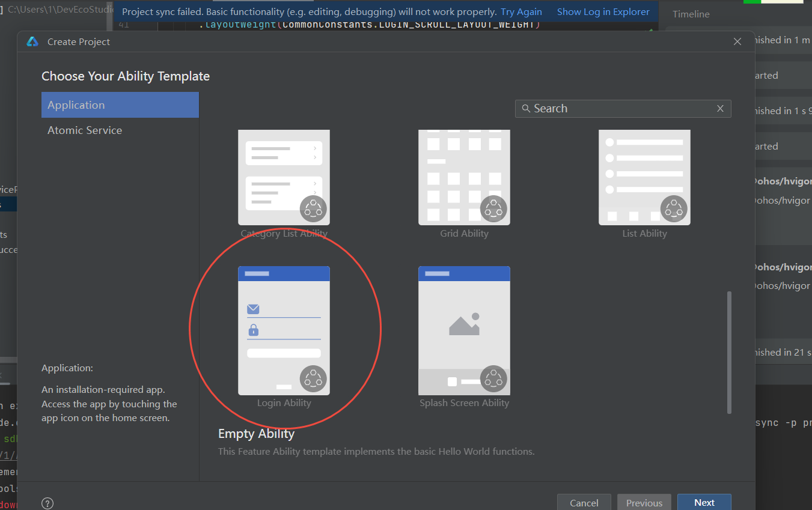Click the device badge on Login Ability
This screenshot has width=812, height=510.
click(313, 378)
